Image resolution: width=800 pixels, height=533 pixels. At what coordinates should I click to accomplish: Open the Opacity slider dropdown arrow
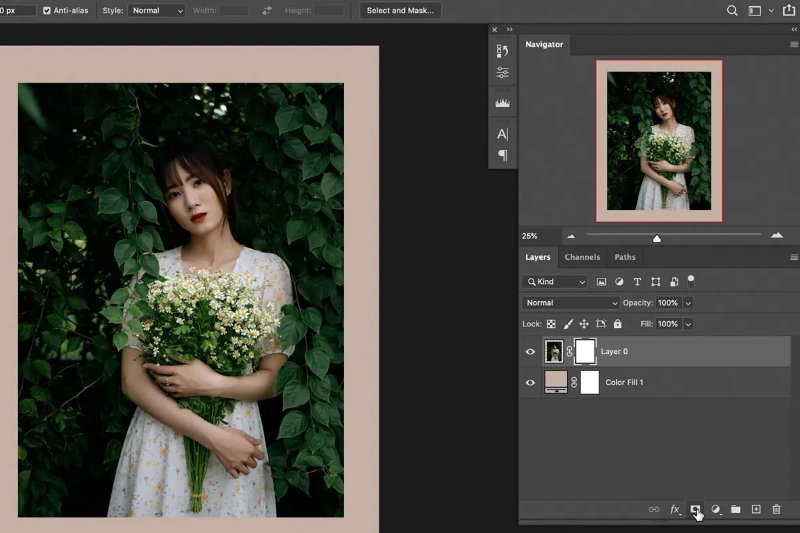pyautogui.click(x=688, y=303)
